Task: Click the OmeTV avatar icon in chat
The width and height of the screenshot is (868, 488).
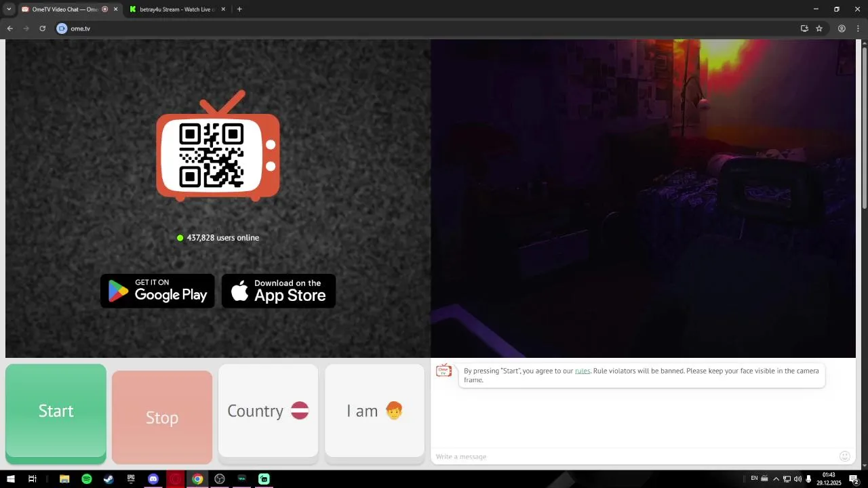Action: (x=443, y=370)
